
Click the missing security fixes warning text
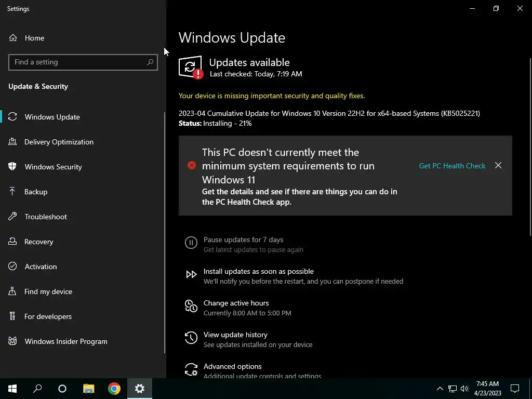tap(271, 96)
